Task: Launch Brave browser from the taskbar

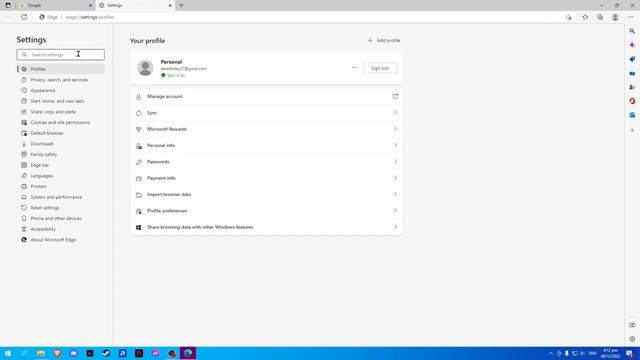Action: [57, 353]
